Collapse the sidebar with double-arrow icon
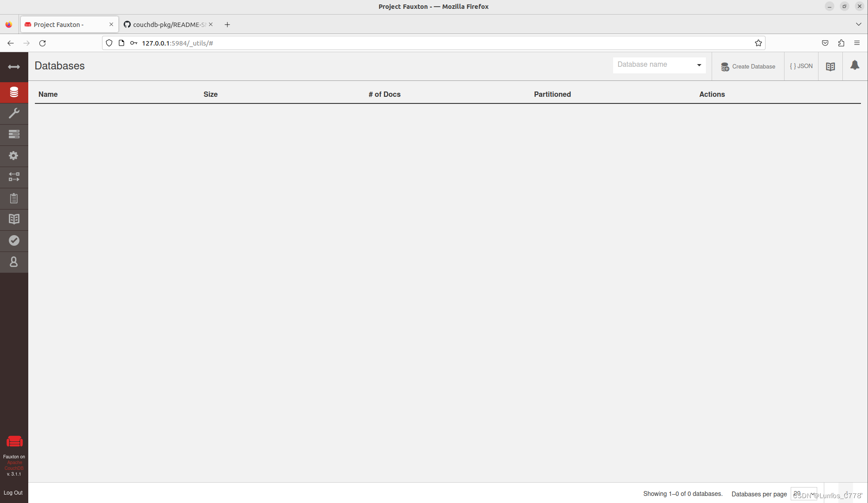The width and height of the screenshot is (868, 503). [x=14, y=67]
